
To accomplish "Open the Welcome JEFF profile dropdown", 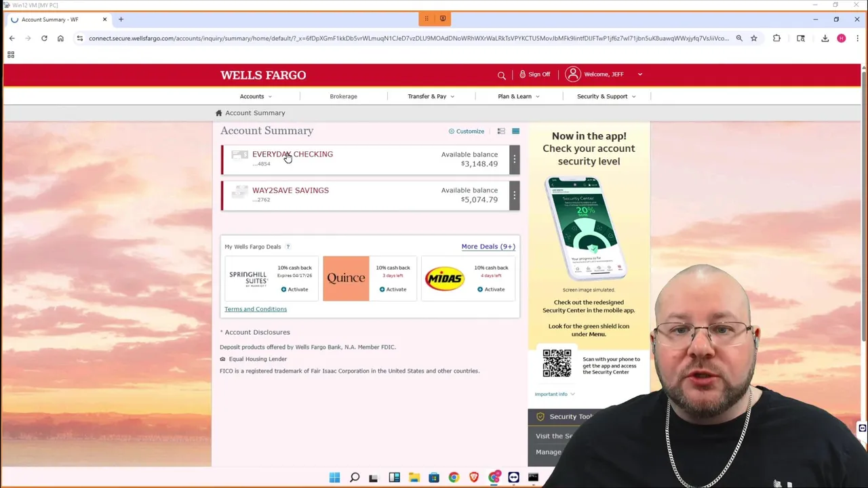I will click(604, 75).
